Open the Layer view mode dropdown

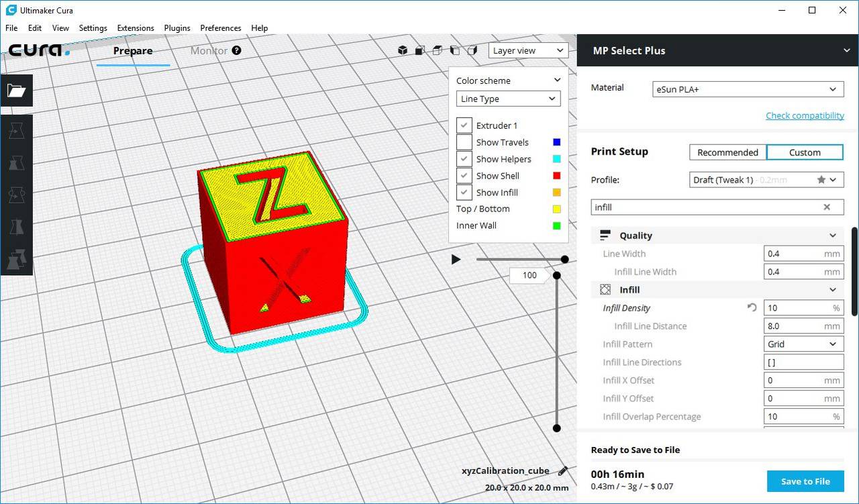528,50
